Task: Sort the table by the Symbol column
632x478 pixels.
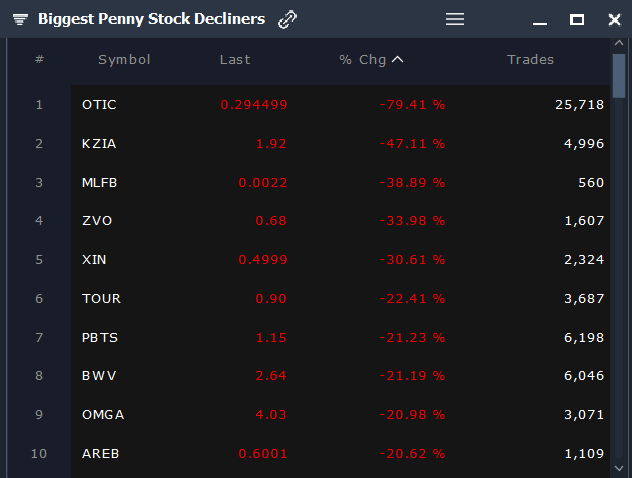Action: (124, 60)
